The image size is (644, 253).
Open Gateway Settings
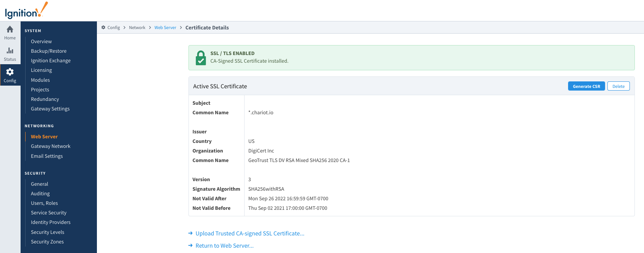coord(50,109)
